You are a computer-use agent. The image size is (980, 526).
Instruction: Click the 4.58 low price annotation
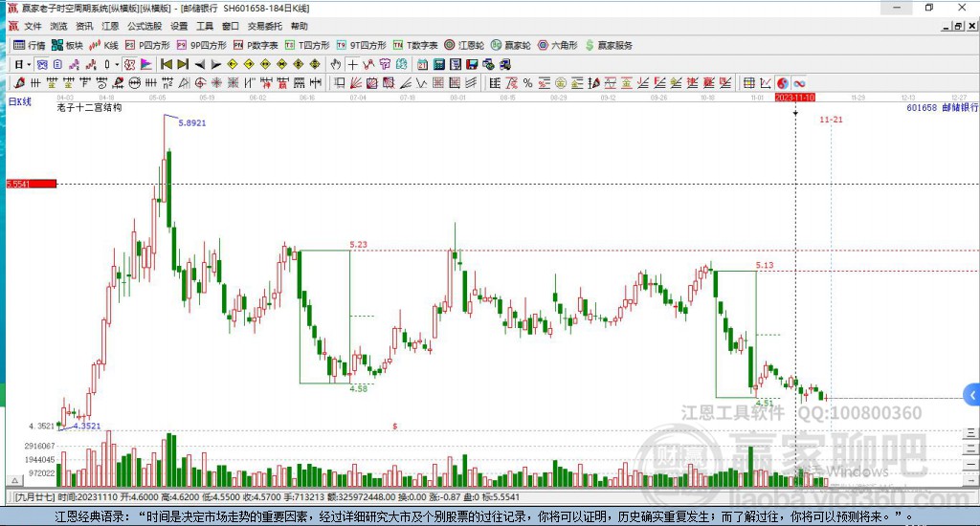(359, 388)
